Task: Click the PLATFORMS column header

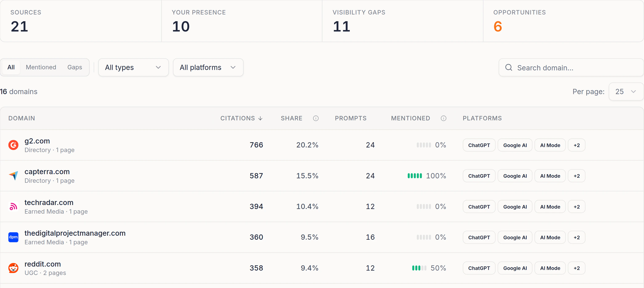Action: coord(482,118)
